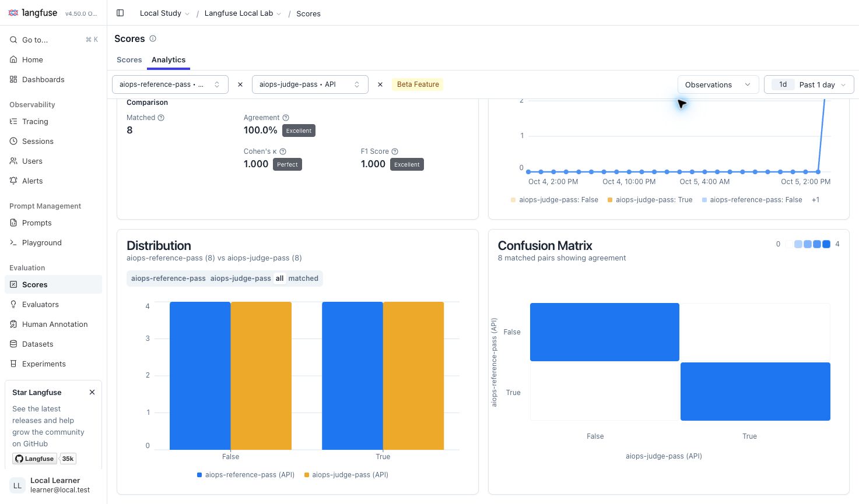This screenshot has width=859, height=504.
Task: Open Sessions page in the sidebar
Action: pyautogui.click(x=54, y=141)
